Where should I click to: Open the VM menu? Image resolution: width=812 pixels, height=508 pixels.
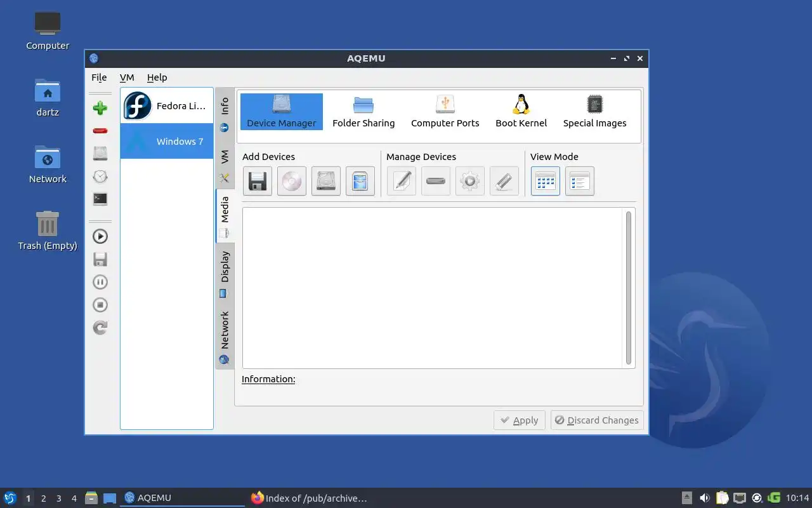[x=127, y=77]
